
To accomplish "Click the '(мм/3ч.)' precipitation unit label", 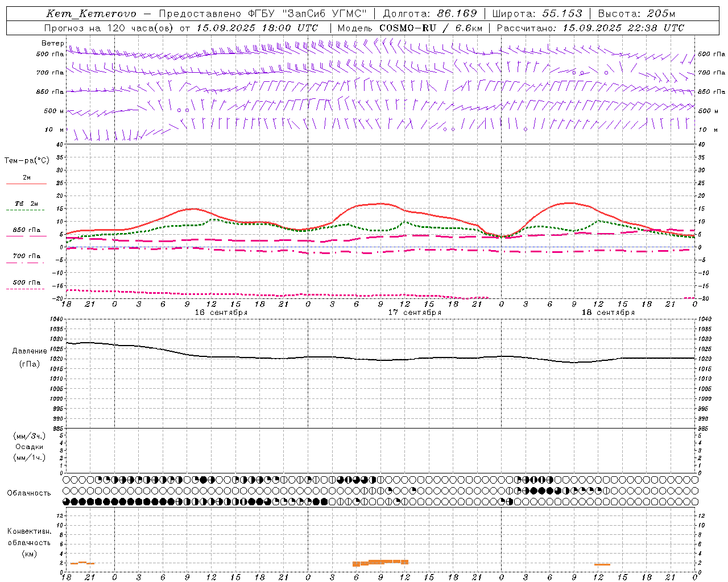I will pyautogui.click(x=30, y=436).
